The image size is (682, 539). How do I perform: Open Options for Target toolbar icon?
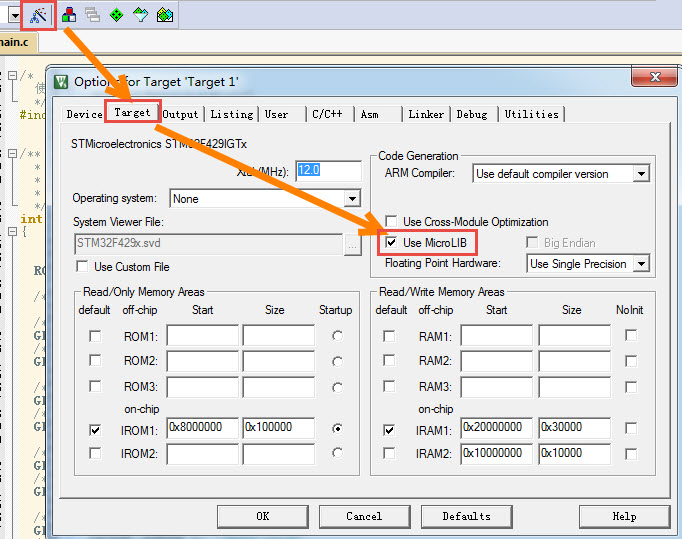(x=38, y=16)
